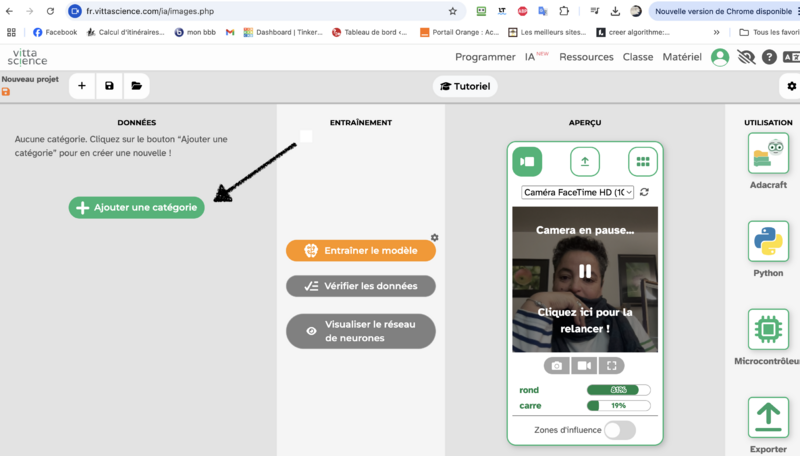This screenshot has height=456, width=800.
Task: Click the Ajouter une catégorie button
Action: point(136,207)
